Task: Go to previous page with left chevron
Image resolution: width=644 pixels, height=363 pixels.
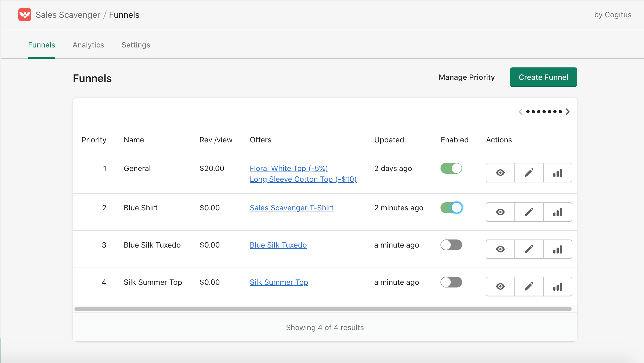Action: pos(521,112)
